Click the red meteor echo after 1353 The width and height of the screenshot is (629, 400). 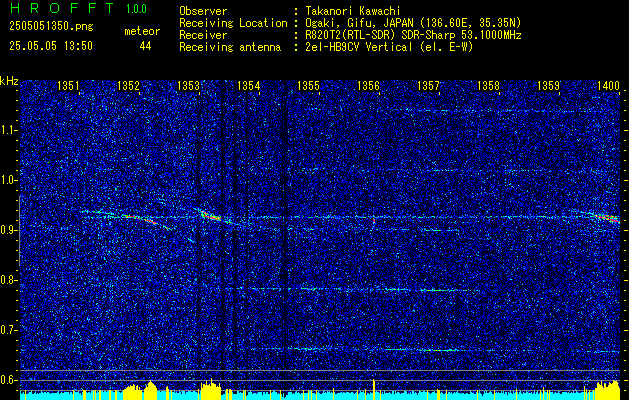point(211,216)
